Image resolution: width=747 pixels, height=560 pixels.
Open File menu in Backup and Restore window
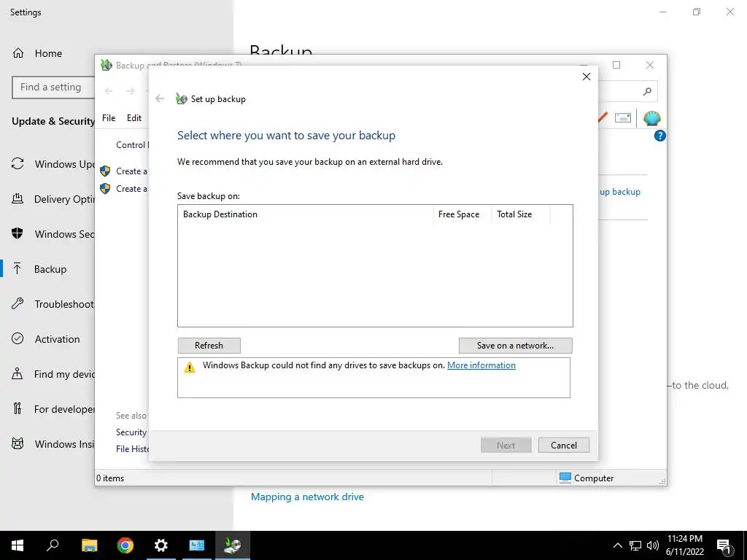[x=109, y=117]
